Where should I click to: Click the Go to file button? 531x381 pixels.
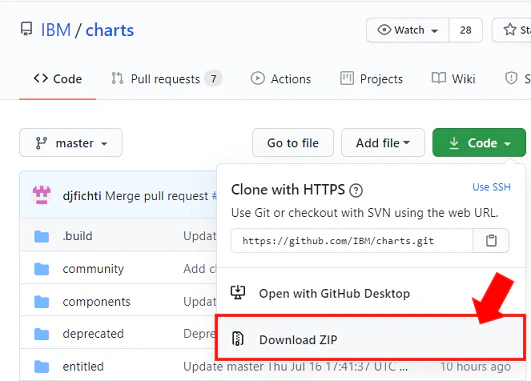[293, 143]
